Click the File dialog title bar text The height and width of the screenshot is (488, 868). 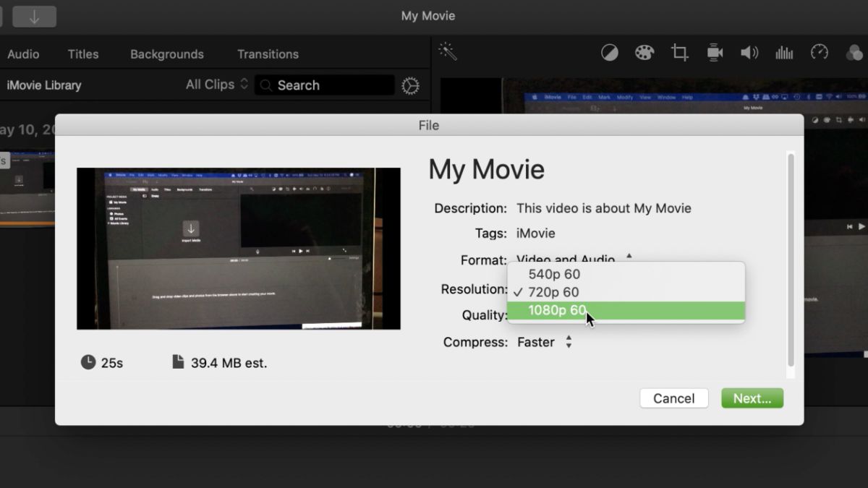pyautogui.click(x=429, y=125)
